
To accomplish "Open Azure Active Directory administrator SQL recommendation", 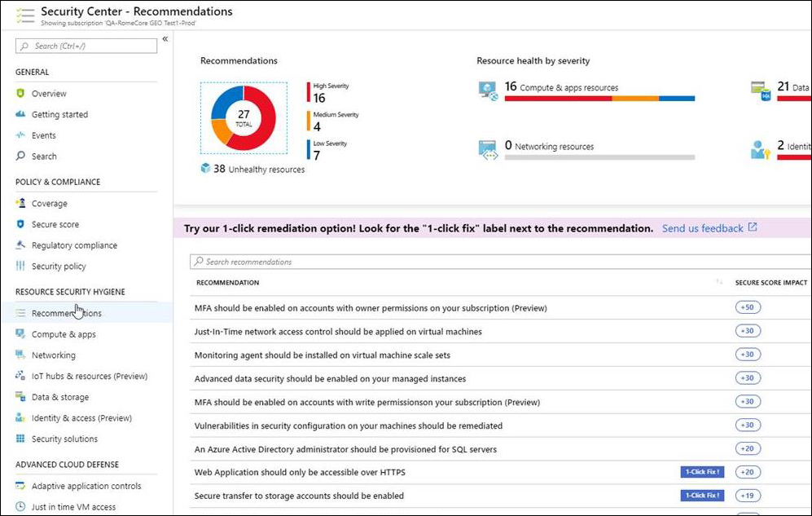I will [x=345, y=449].
